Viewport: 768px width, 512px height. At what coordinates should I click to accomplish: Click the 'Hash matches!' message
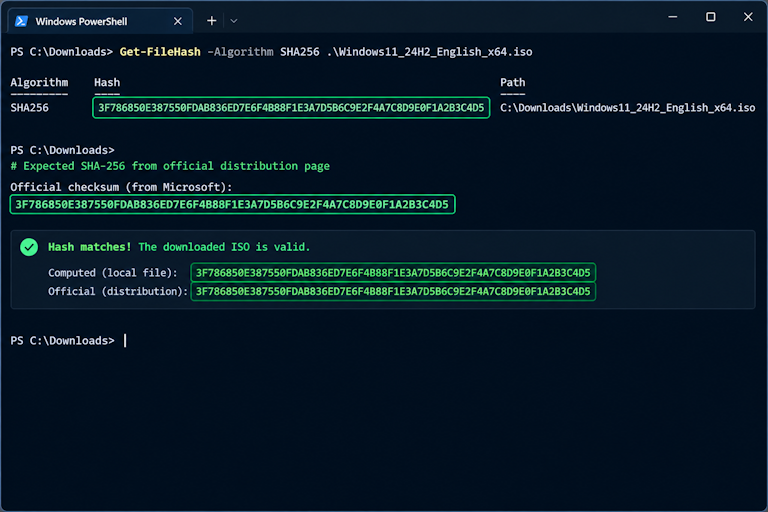[x=90, y=247]
